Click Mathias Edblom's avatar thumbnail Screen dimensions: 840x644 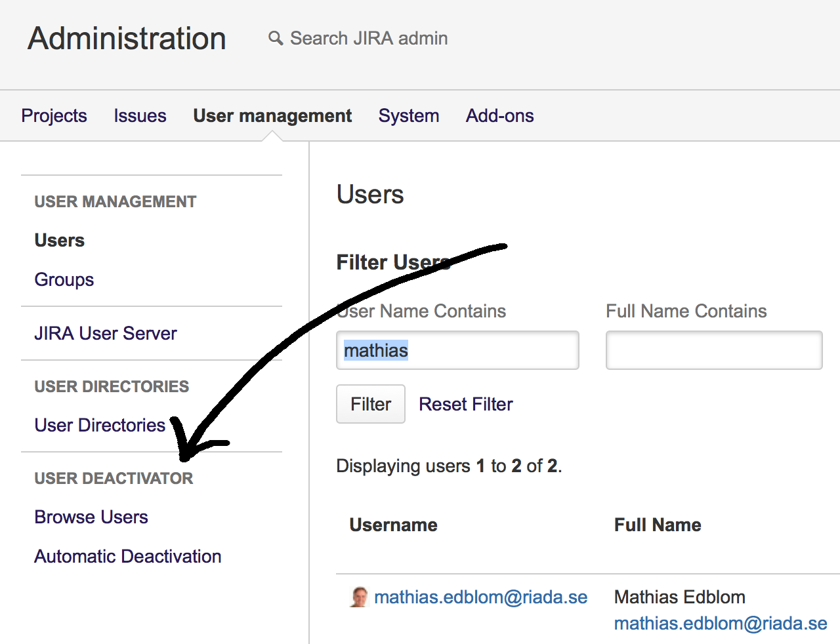(359, 597)
